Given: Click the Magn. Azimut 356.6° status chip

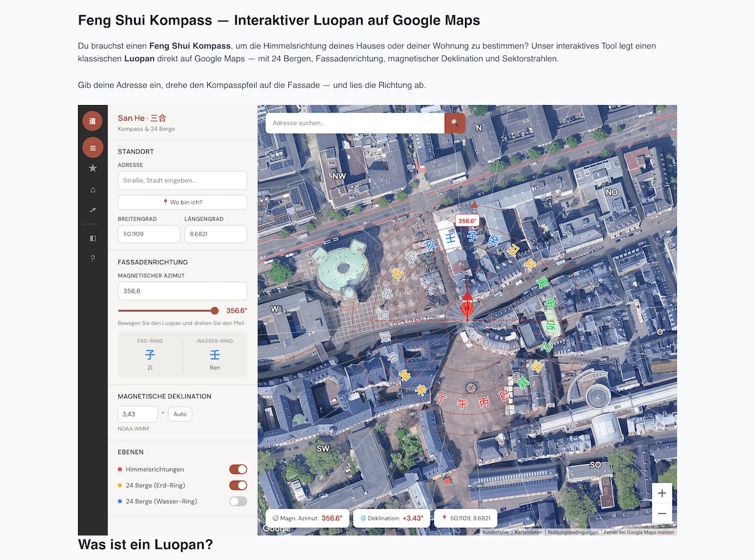Looking at the screenshot, I should point(307,518).
